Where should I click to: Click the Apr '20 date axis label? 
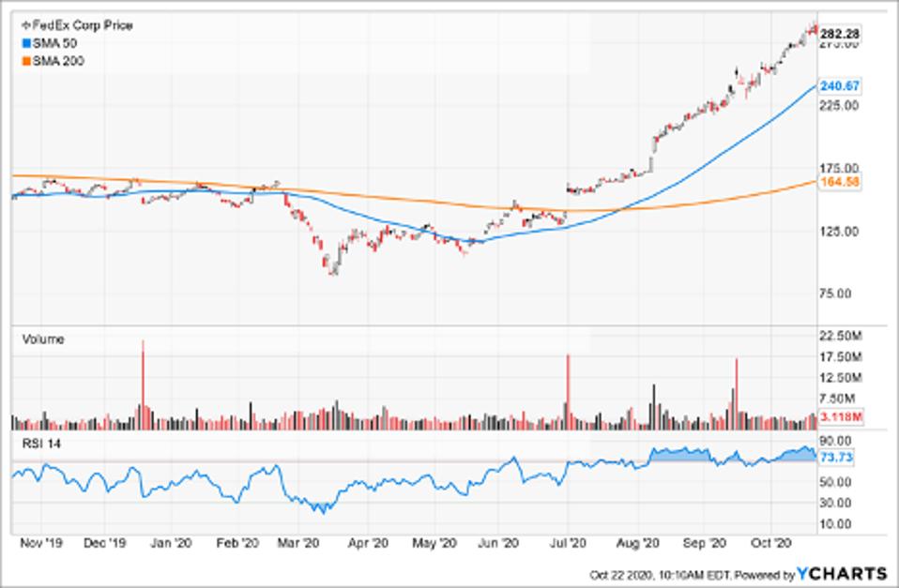pyautogui.click(x=368, y=543)
